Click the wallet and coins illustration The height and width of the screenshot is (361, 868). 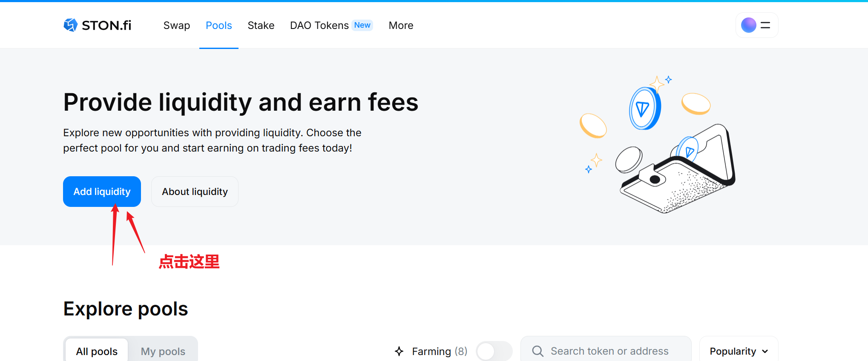pyautogui.click(x=658, y=145)
